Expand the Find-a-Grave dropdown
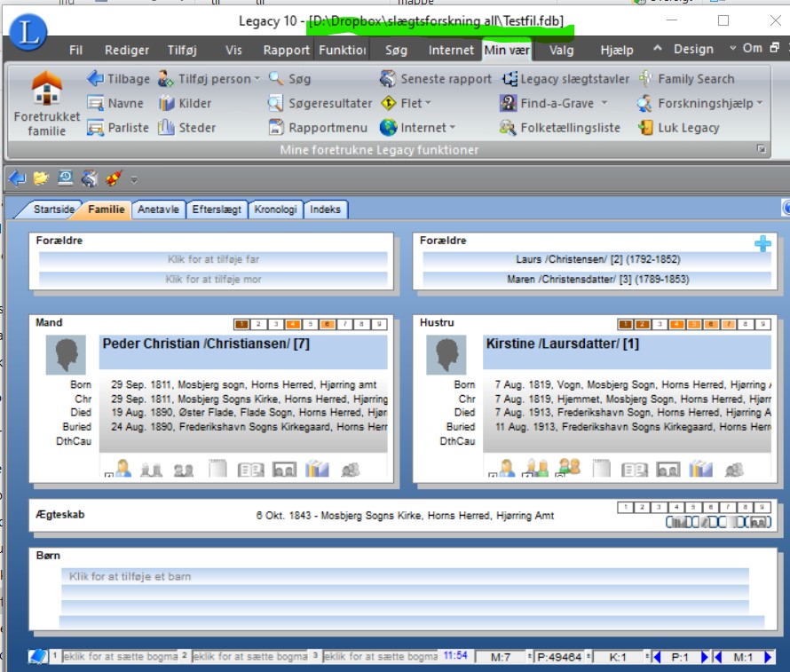 pos(604,103)
